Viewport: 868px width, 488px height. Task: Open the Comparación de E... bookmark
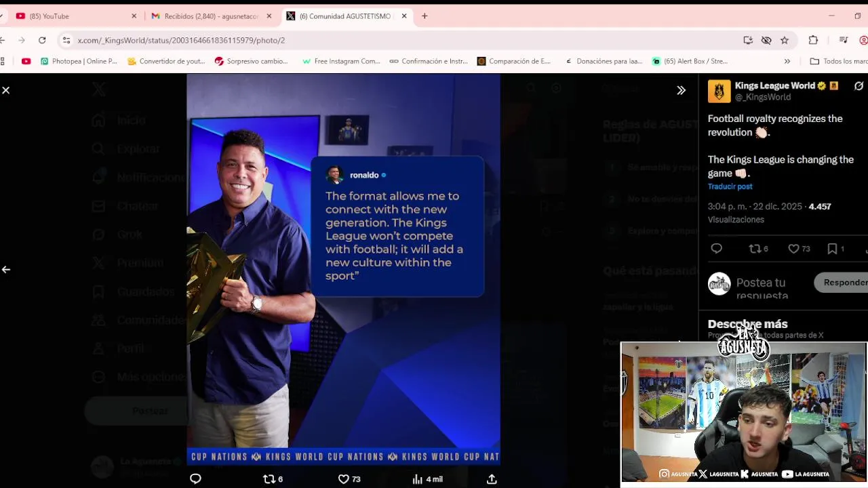[514, 61]
